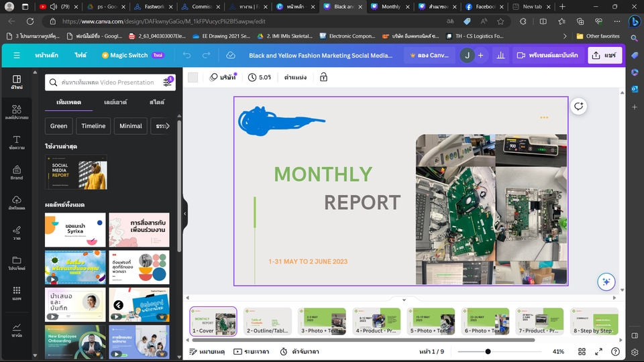
Task: Open the Charts side panel
Action: [16, 330]
